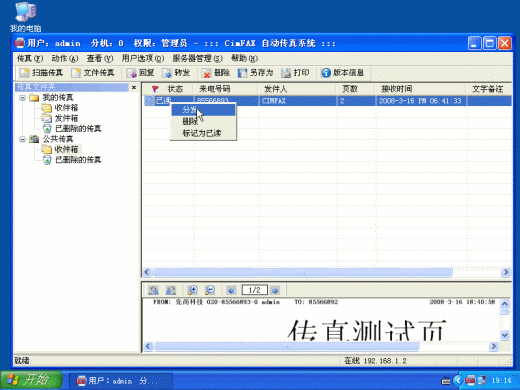The height and width of the screenshot is (390, 520).
Task: Click the 转发 forward toolbar icon
Action: (167, 73)
